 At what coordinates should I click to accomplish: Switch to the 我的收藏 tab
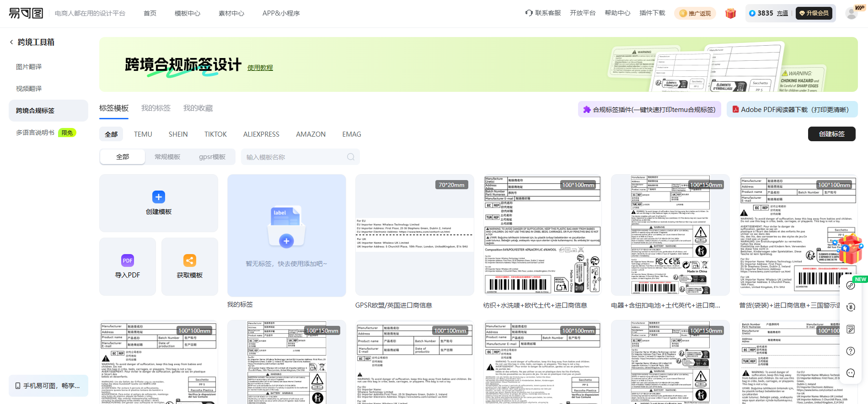[x=198, y=108]
